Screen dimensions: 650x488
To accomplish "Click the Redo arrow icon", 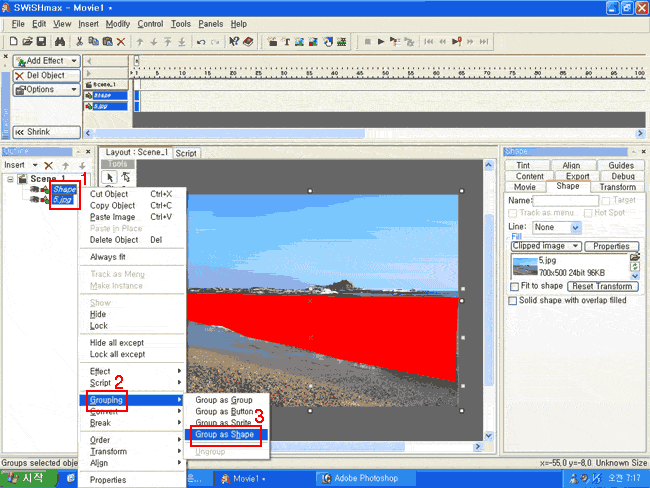I will click(215, 42).
